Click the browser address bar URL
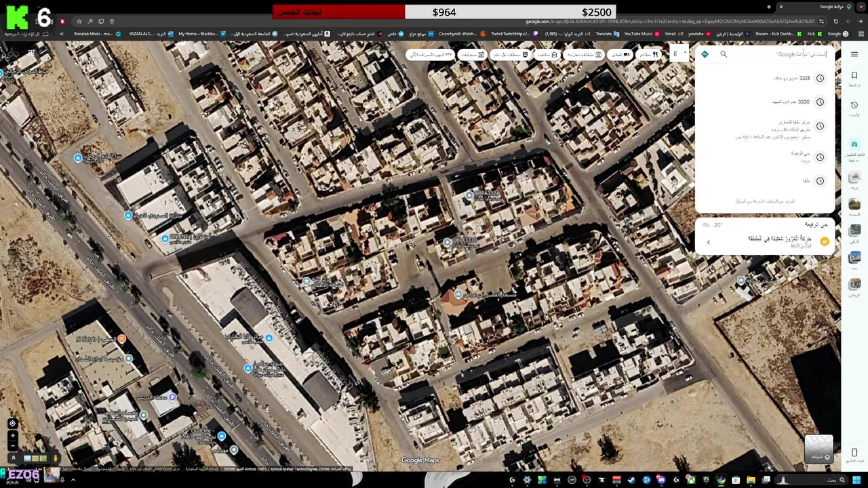This screenshot has height=488, width=868. 669,21
